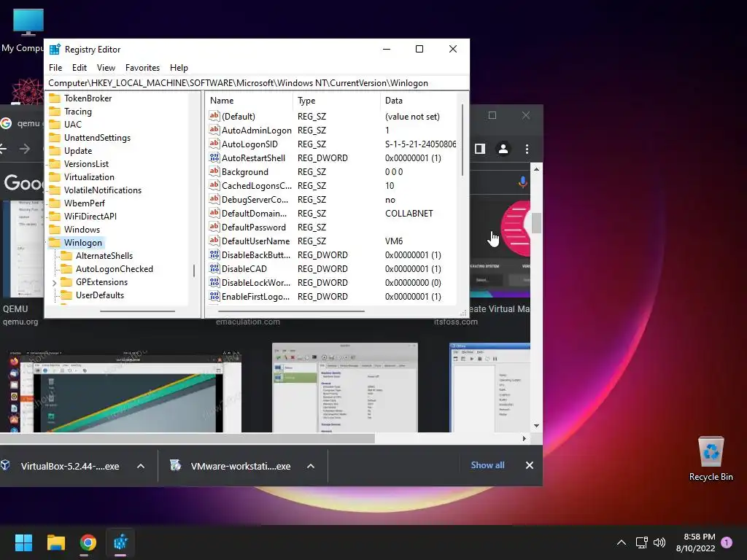Viewport: 747px width, 560px height.
Task: Select the DisableLockWor... DWORD icon
Action: click(x=214, y=282)
